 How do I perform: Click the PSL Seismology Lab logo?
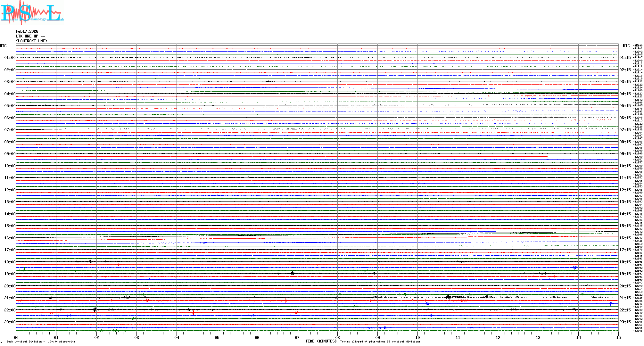pos(31,13)
